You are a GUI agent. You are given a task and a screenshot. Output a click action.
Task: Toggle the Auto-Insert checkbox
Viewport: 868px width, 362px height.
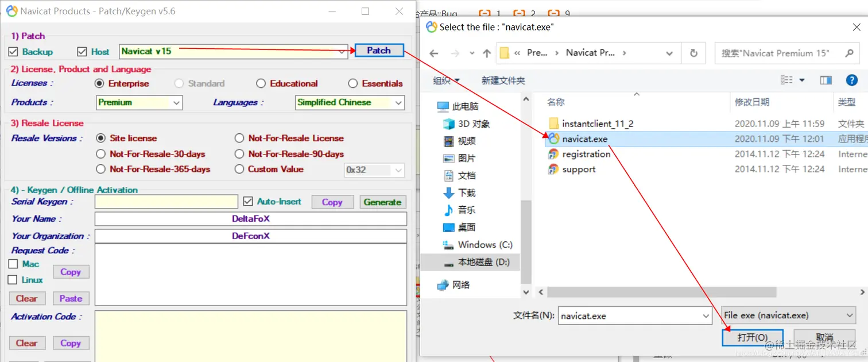point(248,201)
